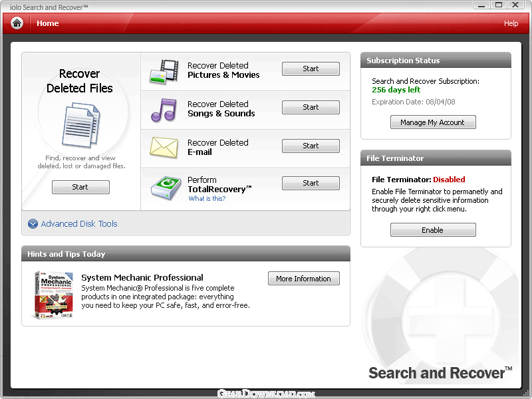Expand the Advanced Disk Tools chevron
The image size is (532, 399).
coord(33,224)
